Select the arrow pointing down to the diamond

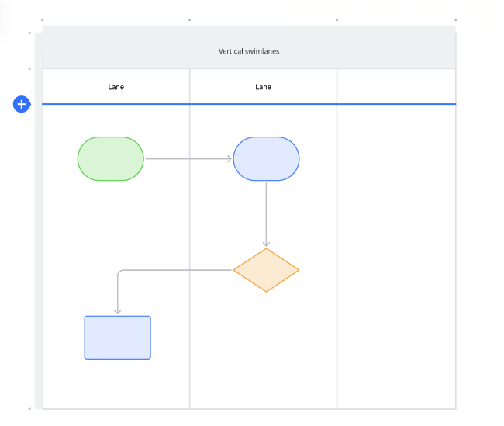[x=266, y=213]
